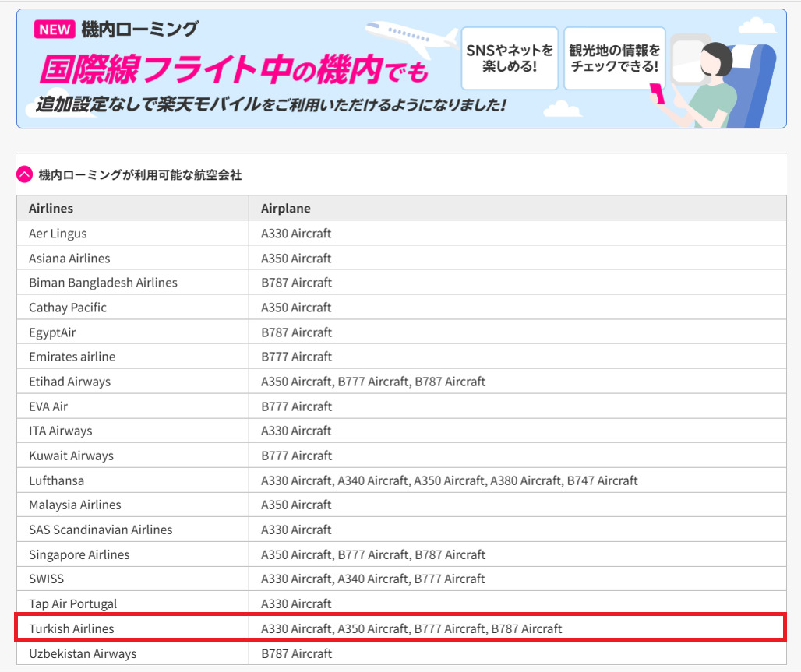Click the 国際線フライト中の機内でも banner headline
Screen dimensions: 801x672
click(x=234, y=71)
